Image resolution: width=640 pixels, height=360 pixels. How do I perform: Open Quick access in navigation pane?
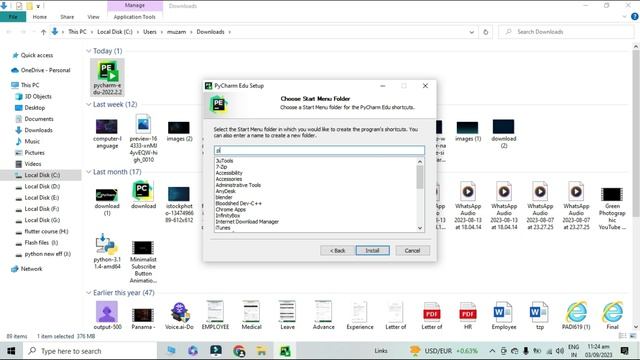click(37, 55)
